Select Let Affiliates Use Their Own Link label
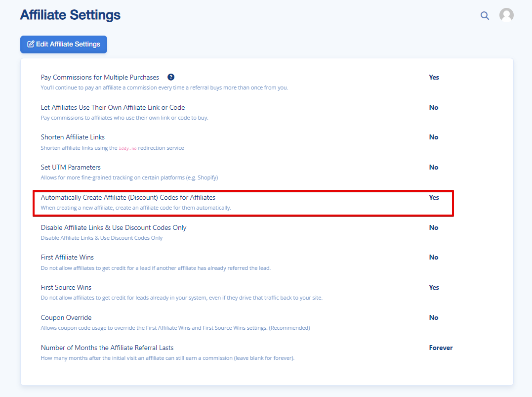 pyautogui.click(x=113, y=107)
